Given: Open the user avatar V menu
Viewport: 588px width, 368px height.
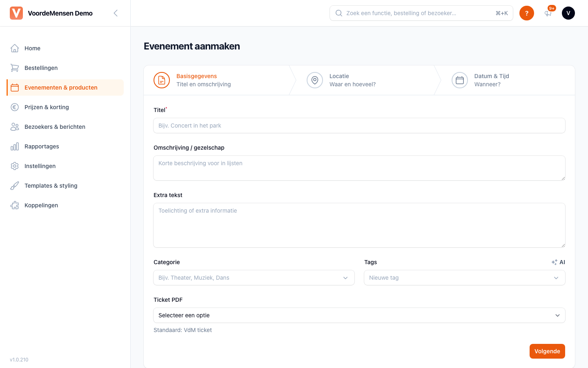Looking at the screenshot, I should tap(568, 13).
